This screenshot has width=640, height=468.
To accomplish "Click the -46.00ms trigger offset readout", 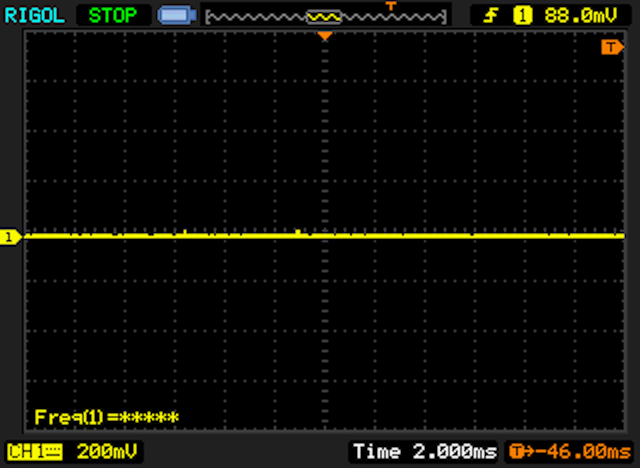I will [x=580, y=452].
